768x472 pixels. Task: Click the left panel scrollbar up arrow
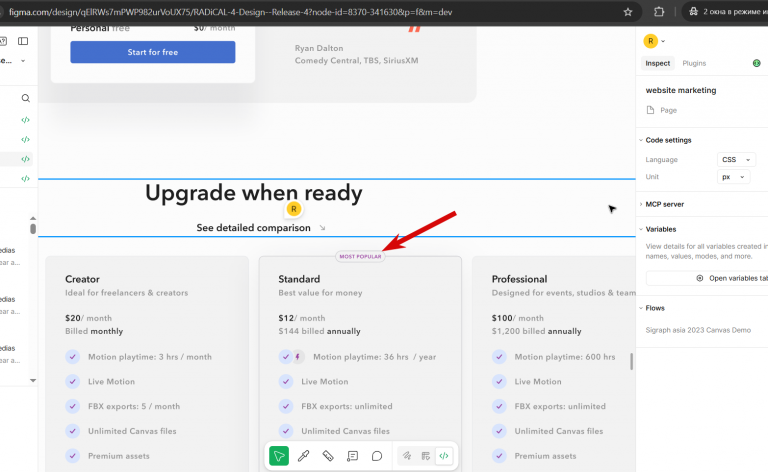(33, 218)
